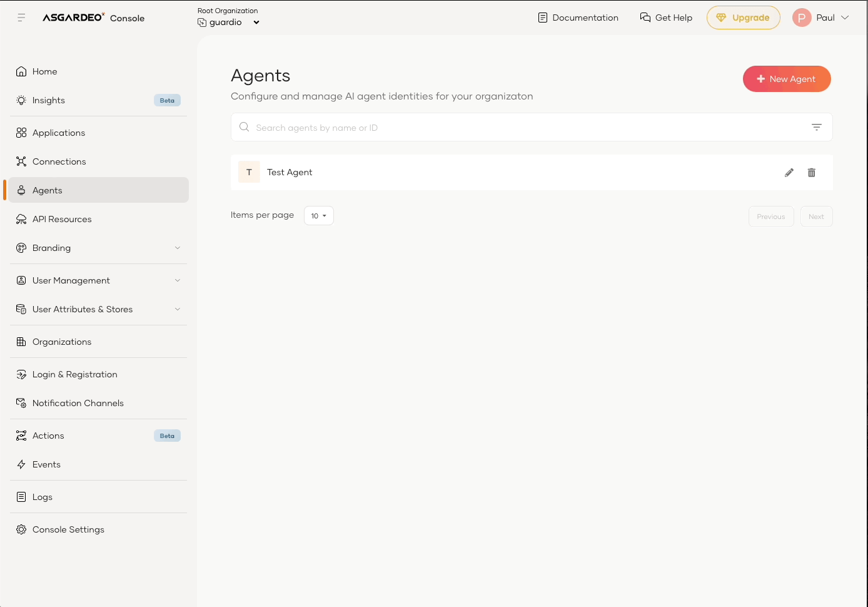Expand the Branding menu chevron
The width and height of the screenshot is (868, 607).
point(178,248)
